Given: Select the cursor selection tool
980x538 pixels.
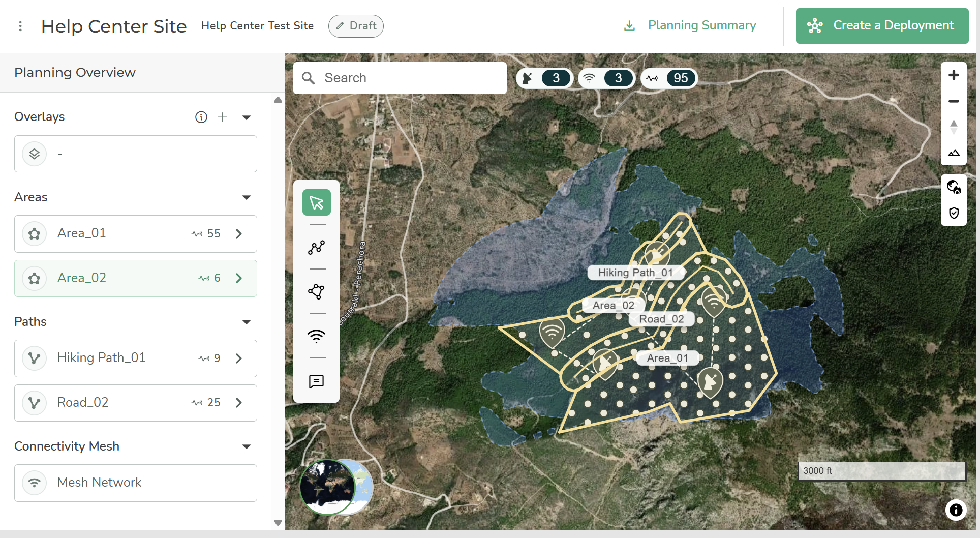Looking at the screenshot, I should tap(316, 203).
